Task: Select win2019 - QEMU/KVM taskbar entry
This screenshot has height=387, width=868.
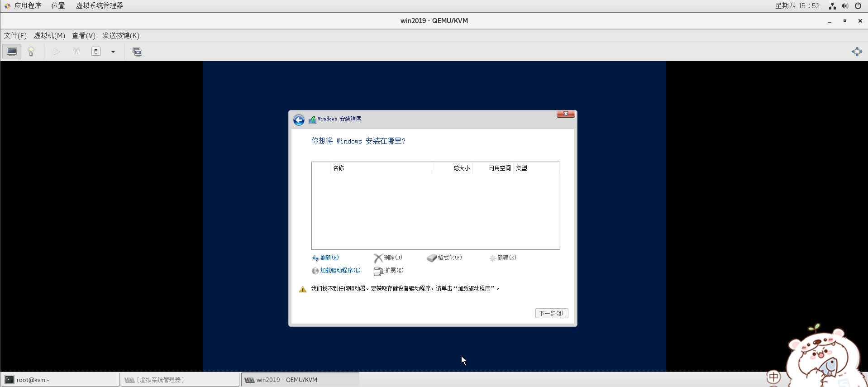Action: (300, 380)
